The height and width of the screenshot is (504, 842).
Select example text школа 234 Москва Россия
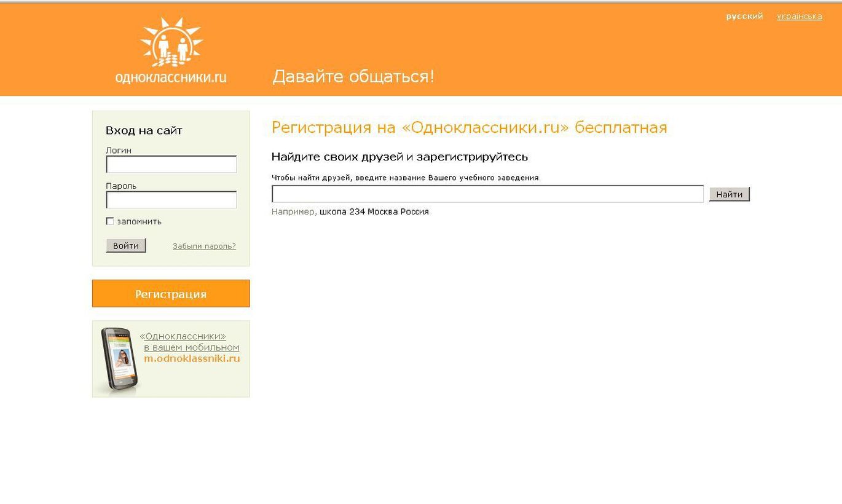(374, 211)
